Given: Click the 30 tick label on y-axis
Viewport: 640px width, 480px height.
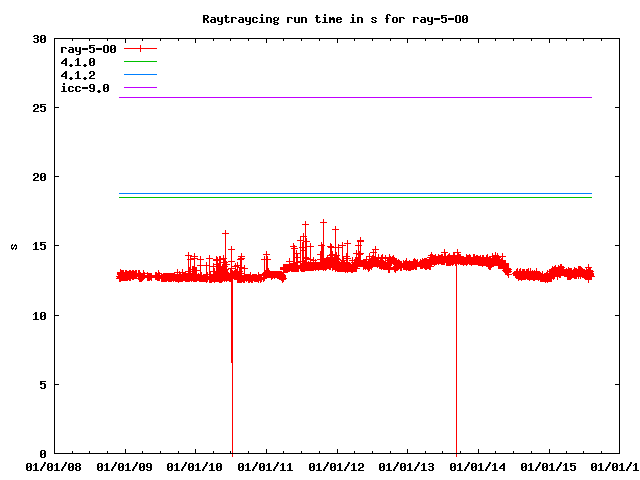Looking at the screenshot, I should click(x=40, y=39).
